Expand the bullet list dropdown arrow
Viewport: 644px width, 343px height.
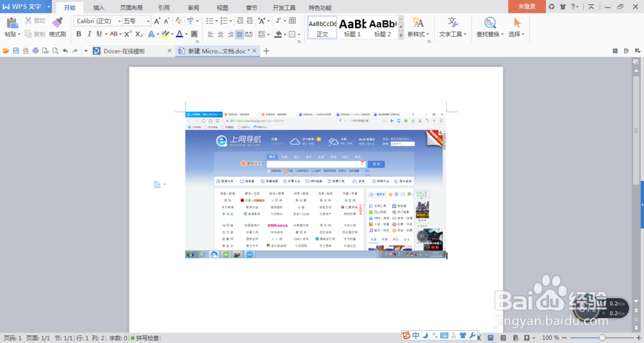[x=216, y=21]
